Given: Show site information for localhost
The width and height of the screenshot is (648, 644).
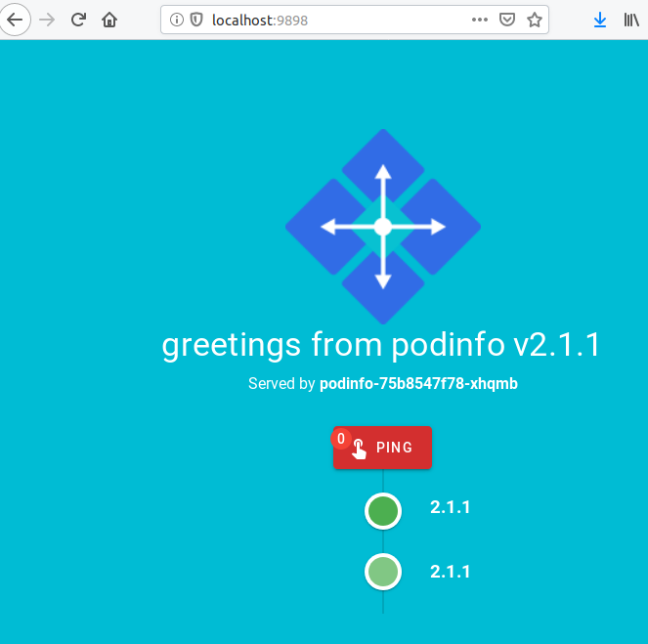Looking at the screenshot, I should [x=176, y=20].
